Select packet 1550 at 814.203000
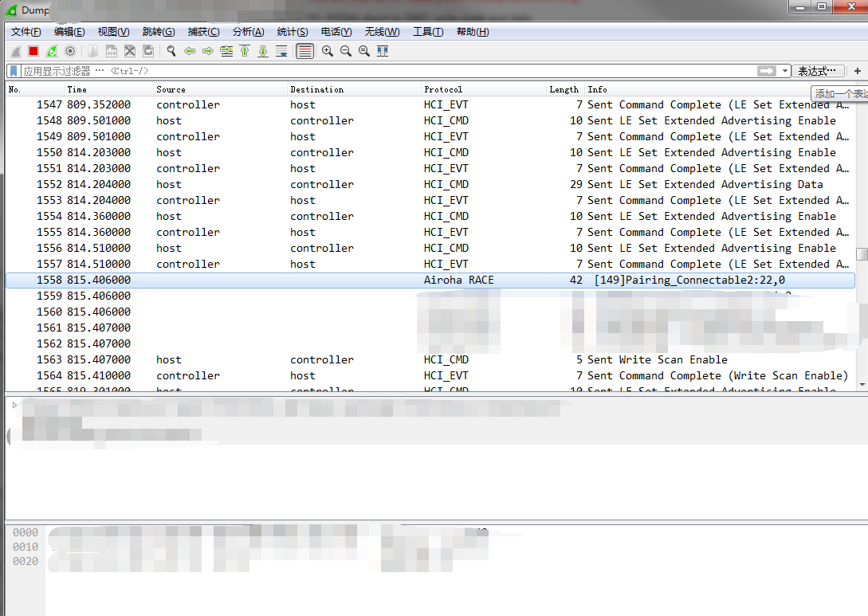 tap(430, 153)
